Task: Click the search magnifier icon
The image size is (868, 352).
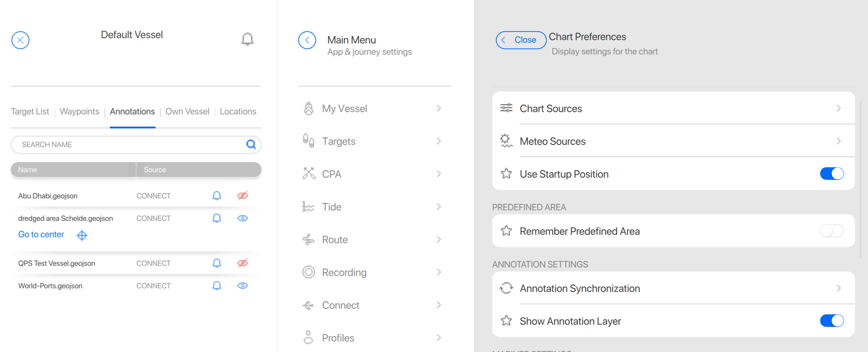Action: coord(251,145)
